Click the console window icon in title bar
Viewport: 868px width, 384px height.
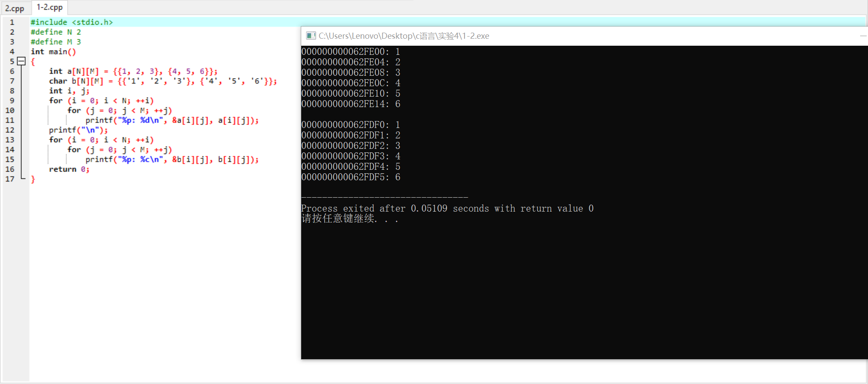coord(310,36)
